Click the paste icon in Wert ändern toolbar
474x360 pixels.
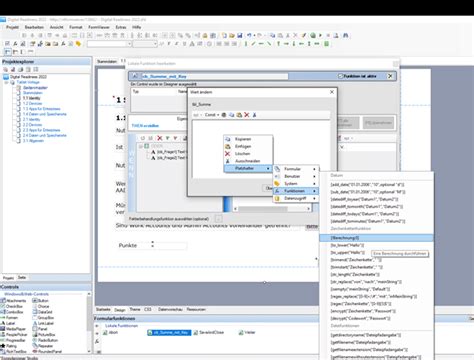click(x=239, y=115)
